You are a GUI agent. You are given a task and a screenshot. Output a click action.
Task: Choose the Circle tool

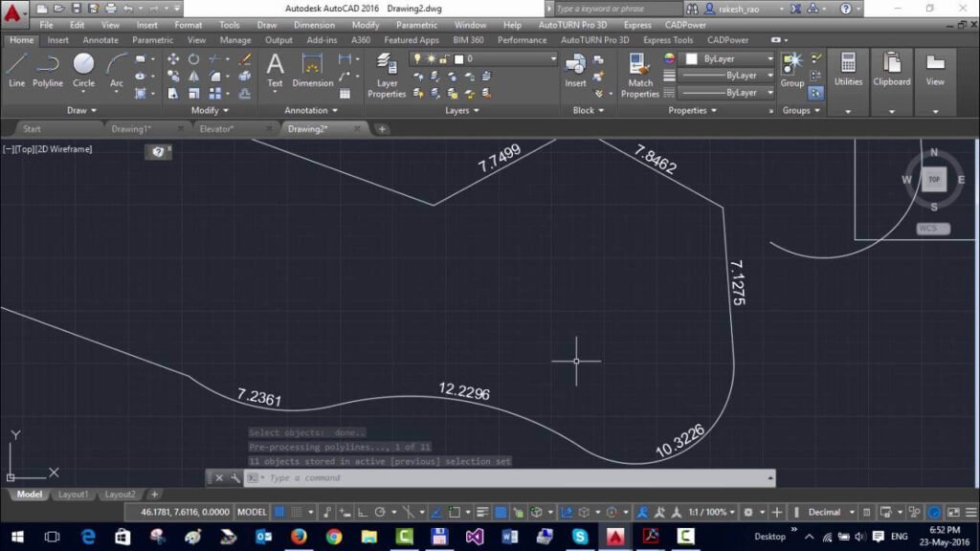83,70
